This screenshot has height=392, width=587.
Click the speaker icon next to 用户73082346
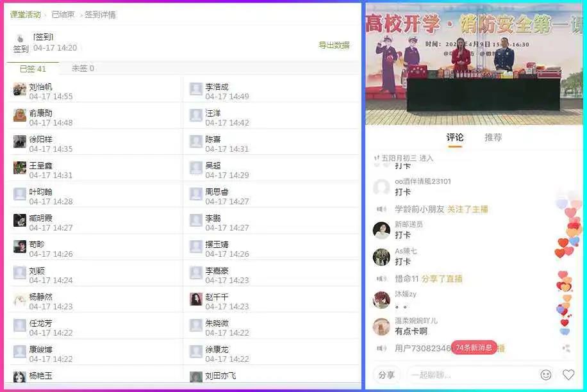tap(381, 348)
